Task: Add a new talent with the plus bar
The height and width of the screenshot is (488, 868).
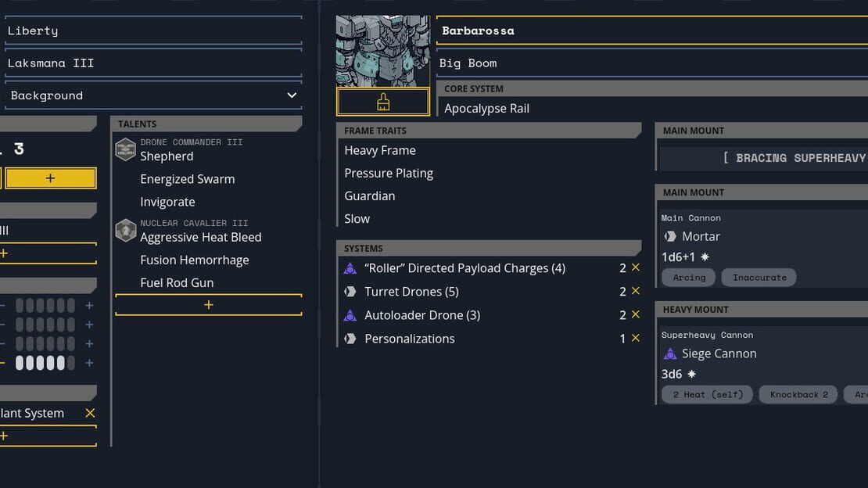Action: coord(209,305)
